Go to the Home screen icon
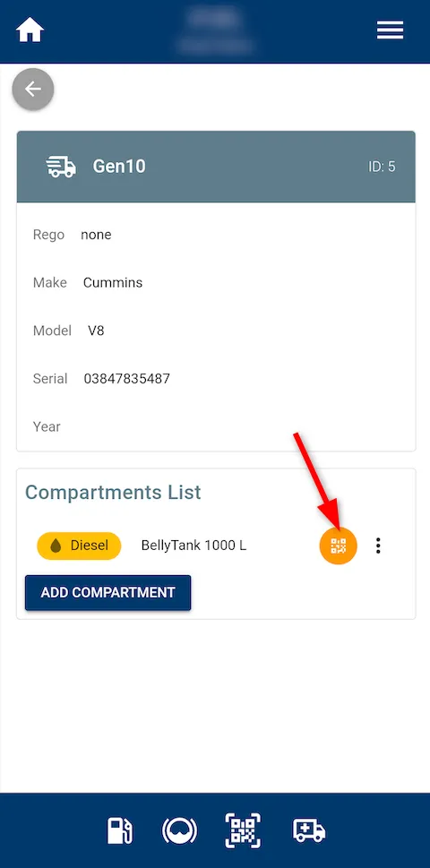 click(30, 30)
